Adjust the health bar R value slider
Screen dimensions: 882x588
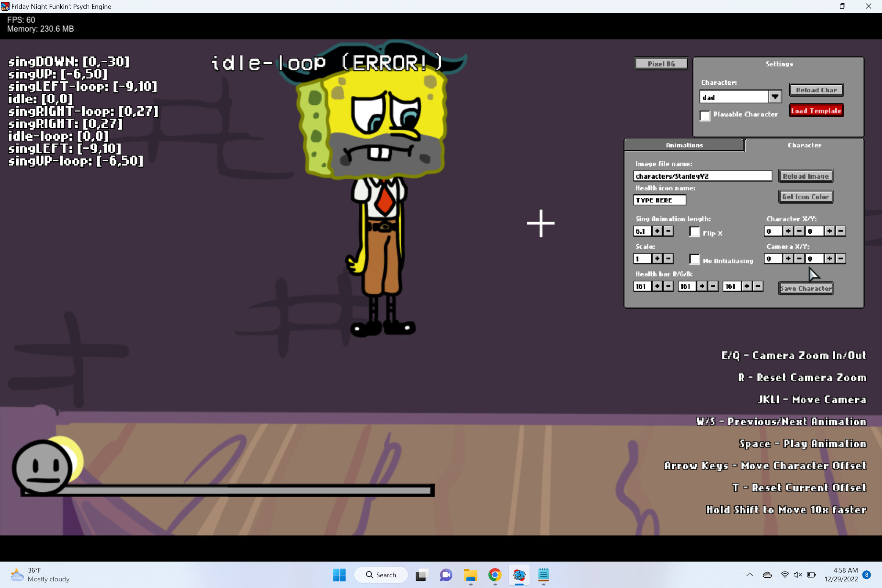[x=642, y=286]
